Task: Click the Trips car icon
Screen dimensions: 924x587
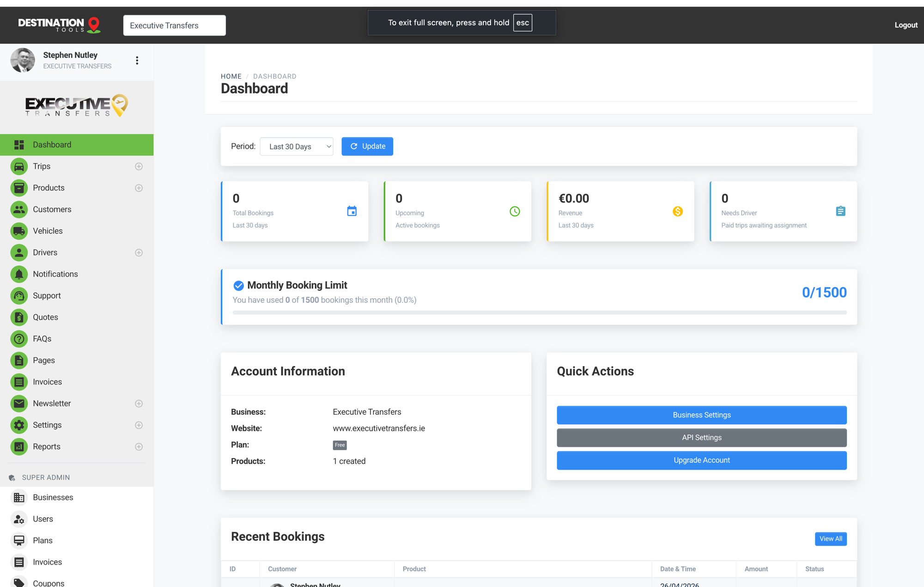Action: point(19,166)
